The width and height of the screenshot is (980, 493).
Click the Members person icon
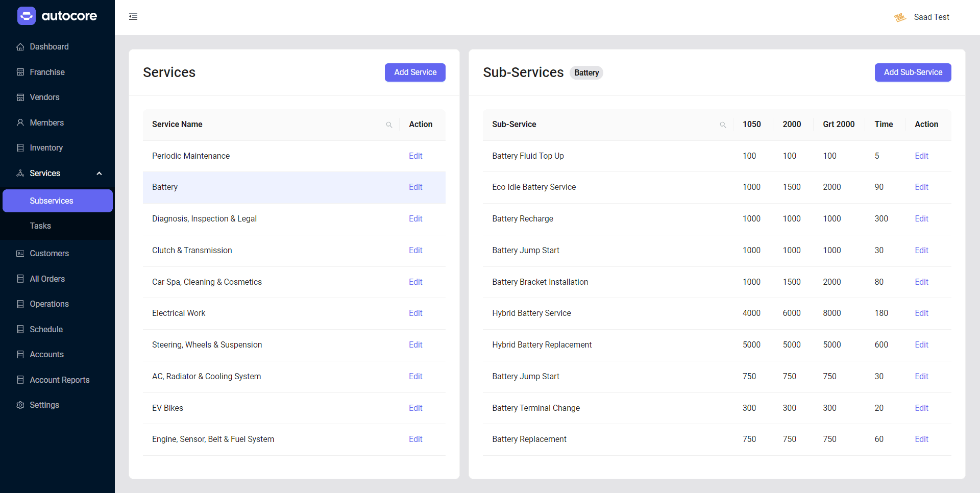tap(20, 122)
